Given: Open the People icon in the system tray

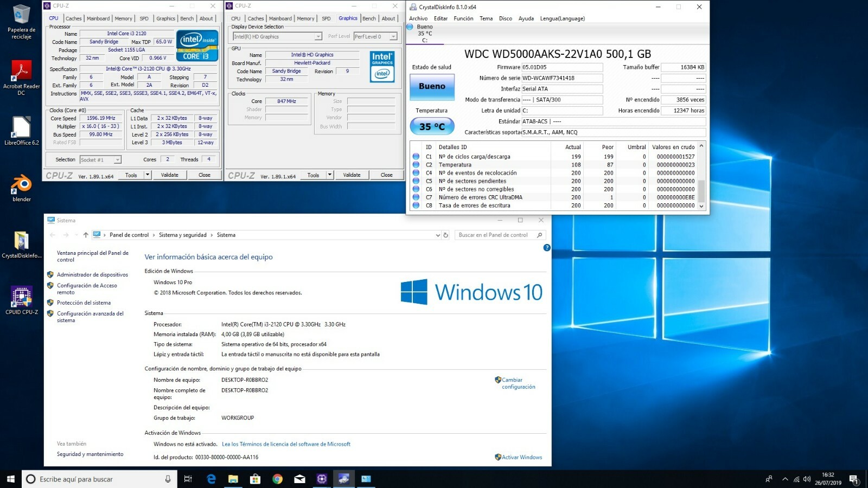Looking at the screenshot, I should [769, 479].
